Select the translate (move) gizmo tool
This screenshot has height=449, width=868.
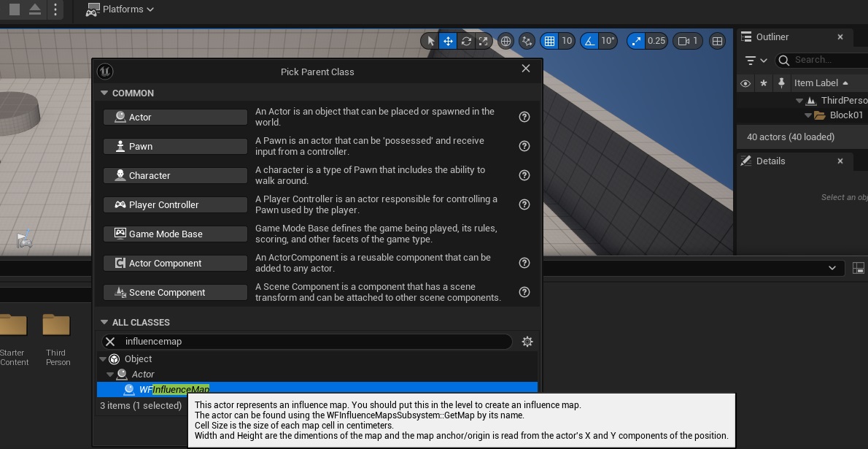[448, 41]
